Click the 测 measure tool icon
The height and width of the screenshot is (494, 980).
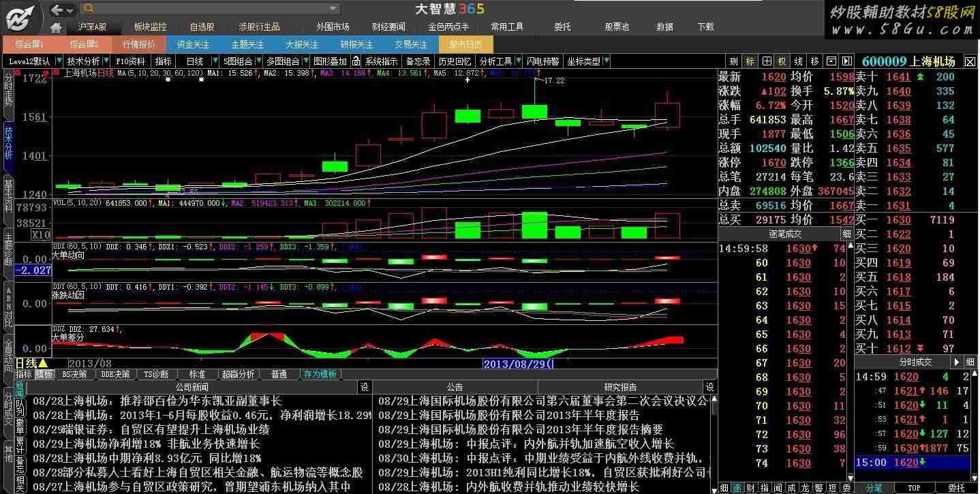click(733, 61)
